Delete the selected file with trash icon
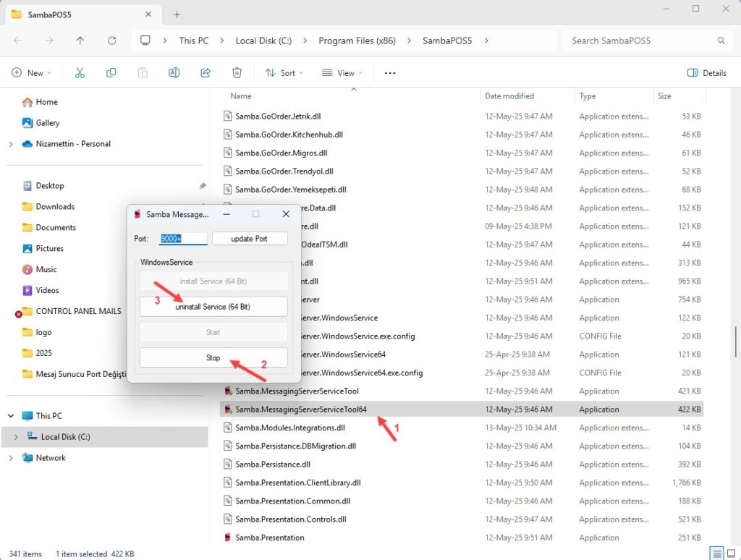Viewport: 741px width, 560px height. click(x=237, y=73)
